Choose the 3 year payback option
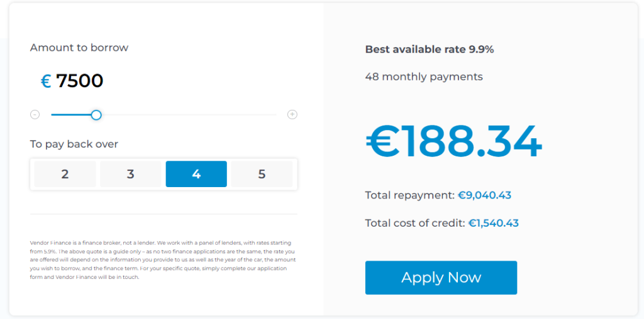The width and height of the screenshot is (644, 319). coord(131,174)
